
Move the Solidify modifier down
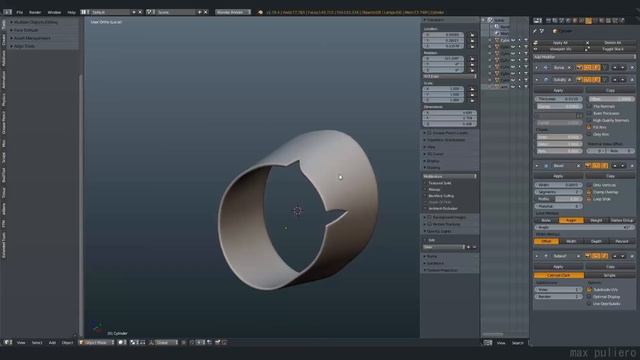click(622, 80)
